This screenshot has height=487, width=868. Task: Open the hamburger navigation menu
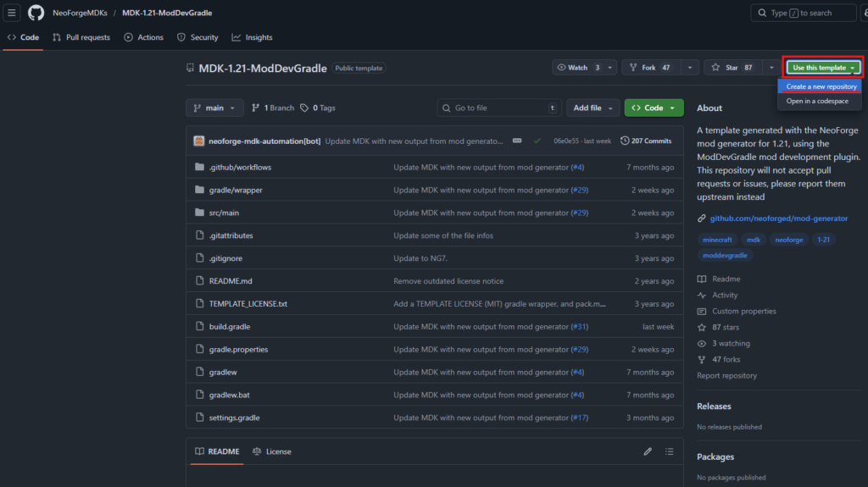pos(13,13)
